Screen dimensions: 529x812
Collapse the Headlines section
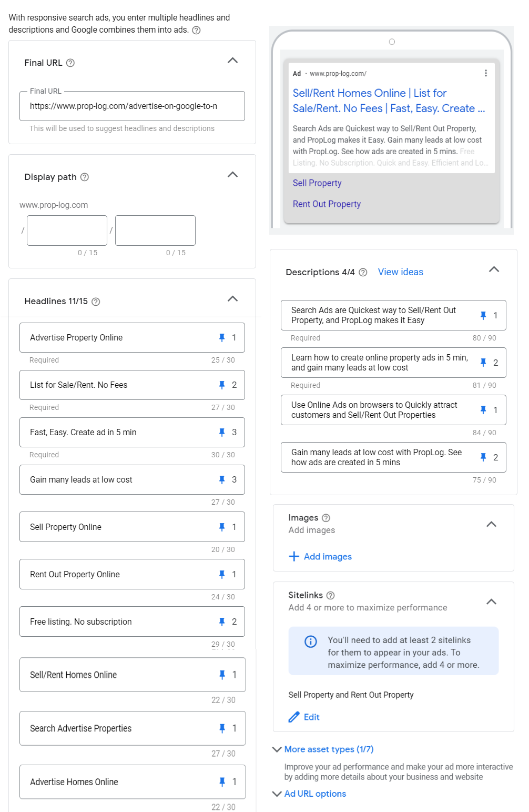(x=232, y=299)
